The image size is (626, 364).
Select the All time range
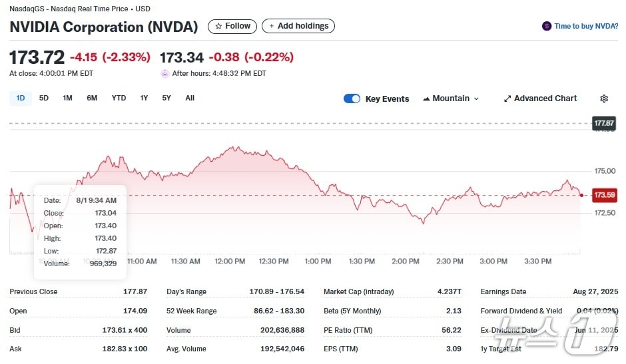point(190,98)
